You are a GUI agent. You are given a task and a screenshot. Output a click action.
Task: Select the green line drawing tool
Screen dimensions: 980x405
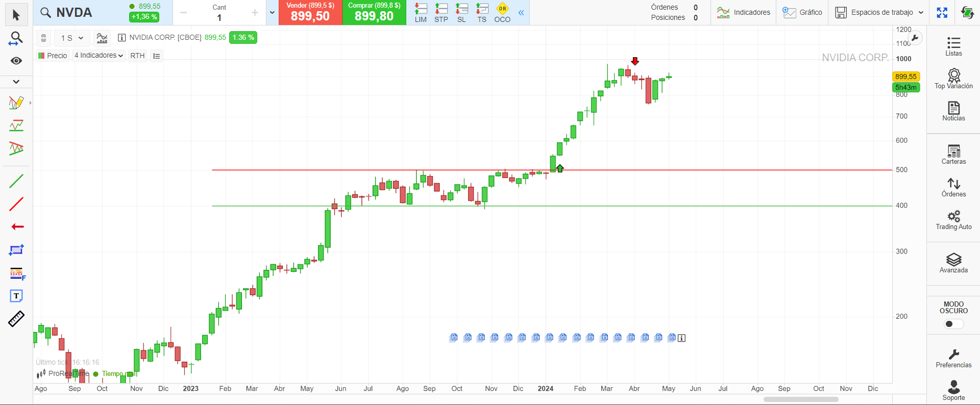point(16,181)
